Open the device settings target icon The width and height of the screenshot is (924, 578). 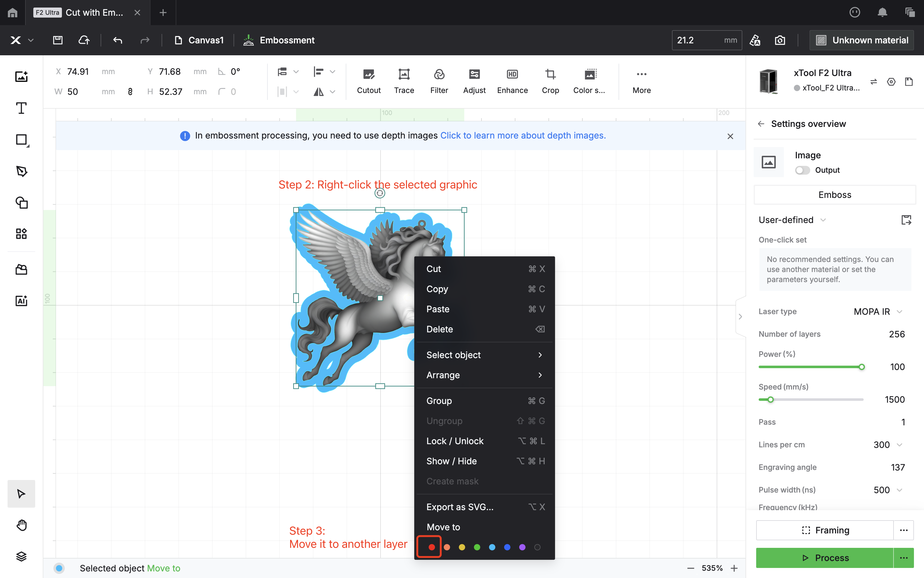(891, 82)
